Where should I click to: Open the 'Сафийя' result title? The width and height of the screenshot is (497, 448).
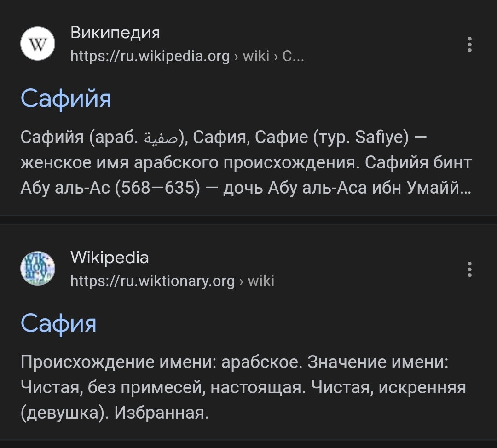66,98
